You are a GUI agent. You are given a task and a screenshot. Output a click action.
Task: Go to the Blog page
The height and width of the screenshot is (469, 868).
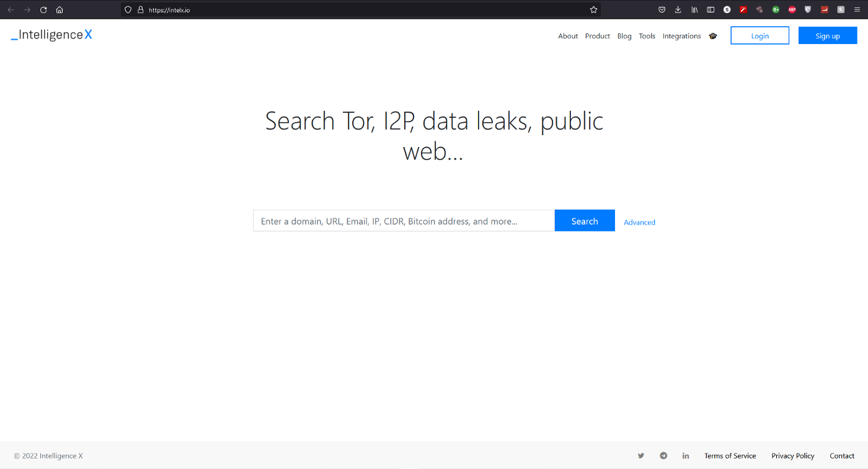[624, 36]
